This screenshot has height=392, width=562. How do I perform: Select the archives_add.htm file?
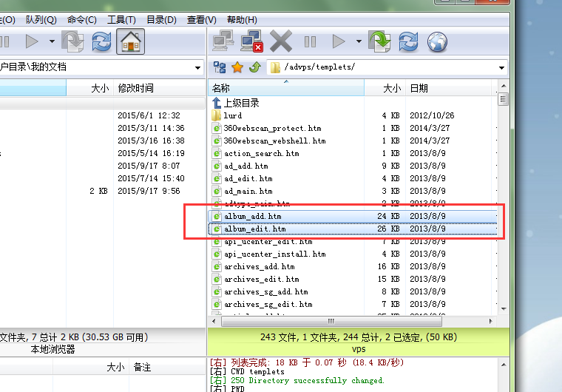point(259,266)
